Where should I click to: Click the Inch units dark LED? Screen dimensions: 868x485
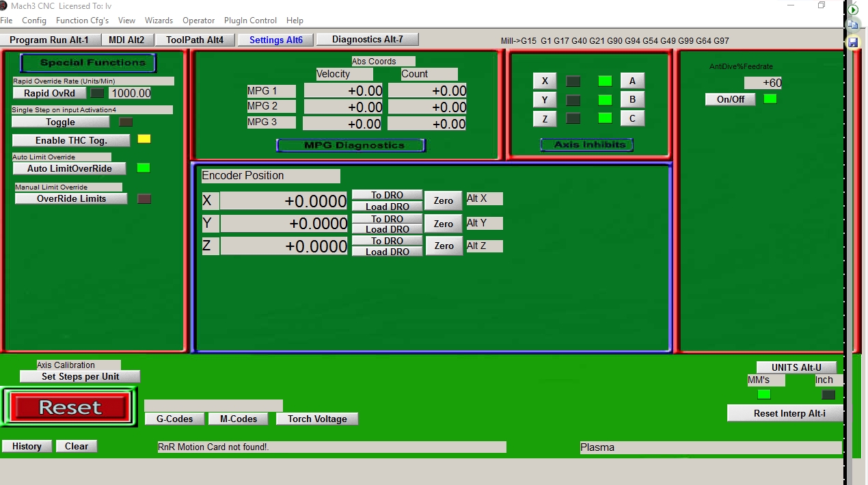coord(828,395)
